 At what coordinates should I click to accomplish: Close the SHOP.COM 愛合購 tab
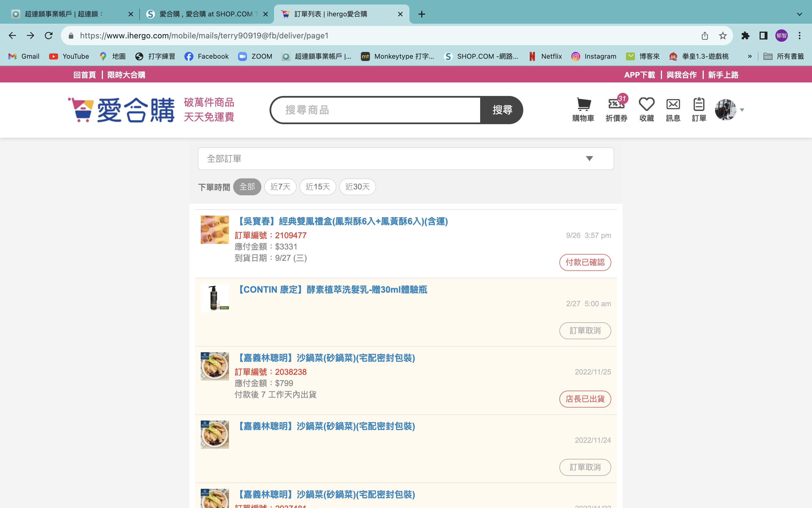tap(265, 14)
